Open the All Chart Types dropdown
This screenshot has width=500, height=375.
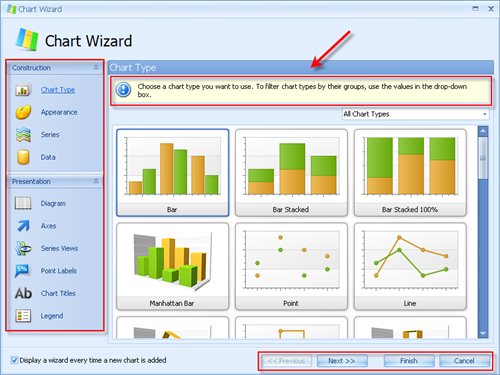416,114
